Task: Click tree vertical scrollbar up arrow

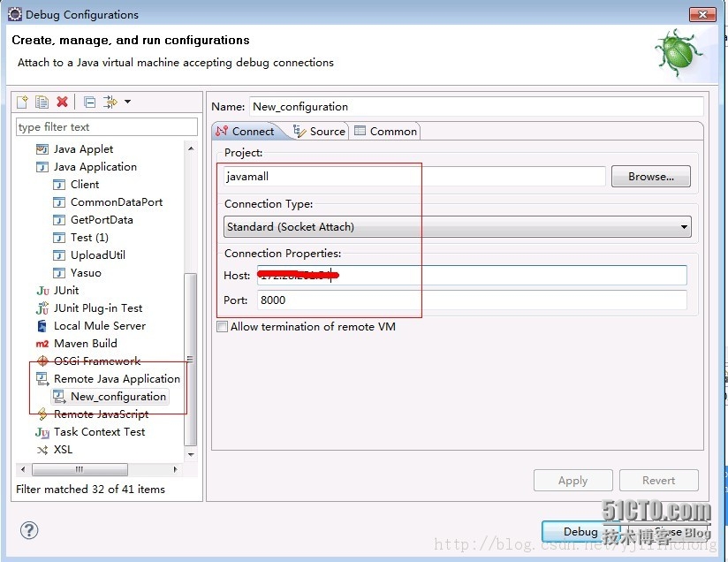Action: tap(191, 148)
